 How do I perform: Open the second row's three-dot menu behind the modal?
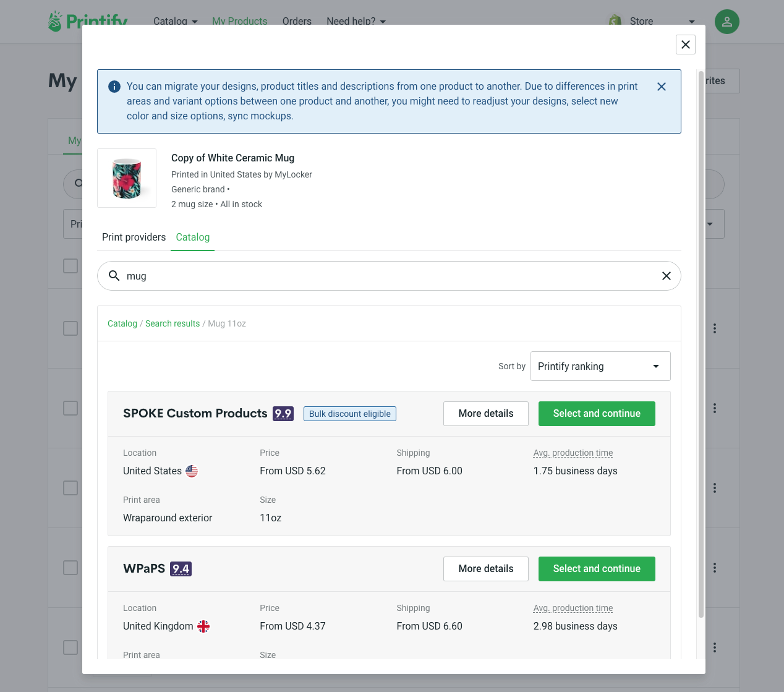tap(715, 408)
